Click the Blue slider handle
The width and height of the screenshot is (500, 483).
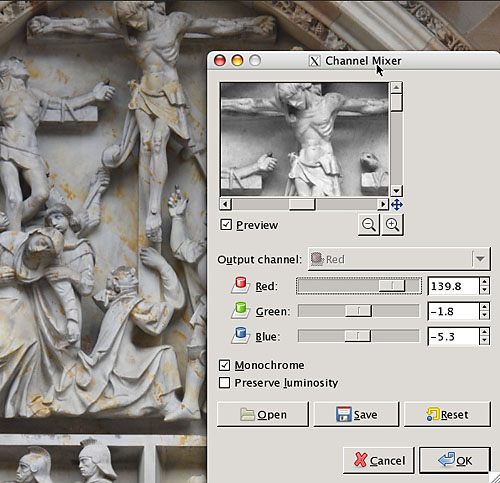tap(357, 336)
